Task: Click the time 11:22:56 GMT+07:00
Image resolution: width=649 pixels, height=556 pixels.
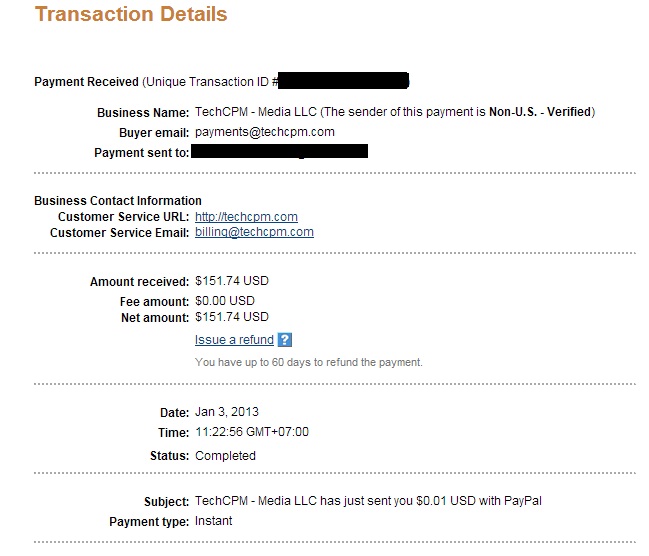Action: click(252, 432)
